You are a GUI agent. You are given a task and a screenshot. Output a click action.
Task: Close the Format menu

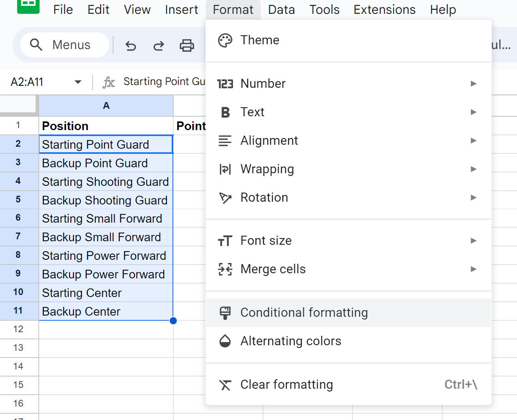coord(233,9)
